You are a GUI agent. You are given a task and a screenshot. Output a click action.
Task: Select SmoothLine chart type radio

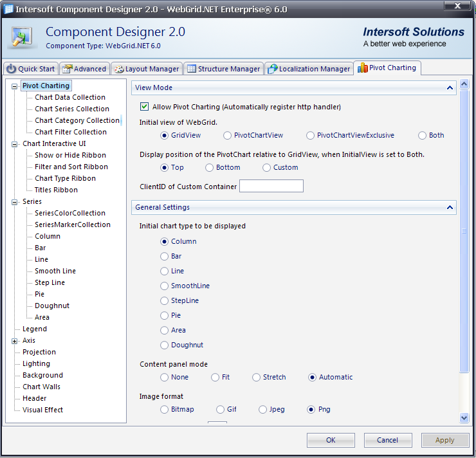click(x=164, y=286)
